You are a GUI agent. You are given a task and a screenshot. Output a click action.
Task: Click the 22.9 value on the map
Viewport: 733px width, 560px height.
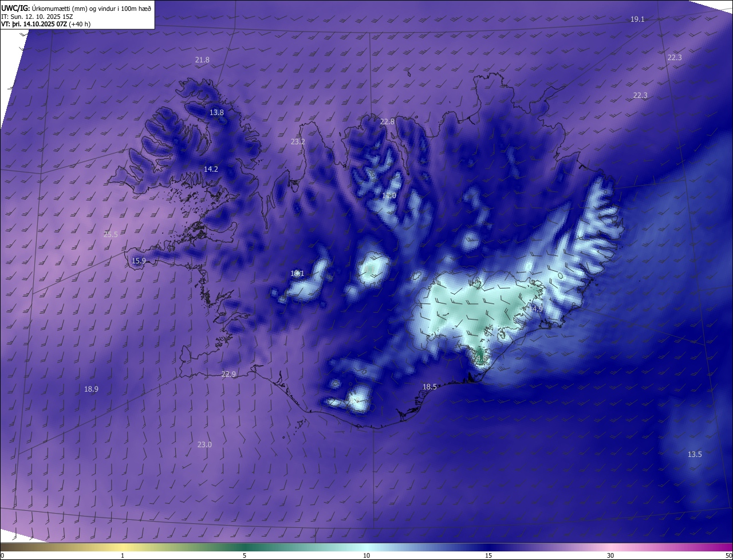pos(228,374)
